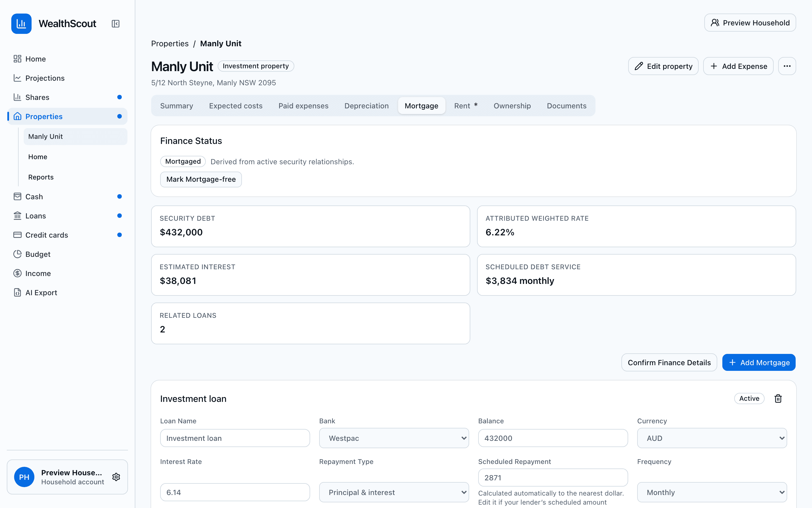
Task: Select the Mortgage tab
Action: pos(422,106)
